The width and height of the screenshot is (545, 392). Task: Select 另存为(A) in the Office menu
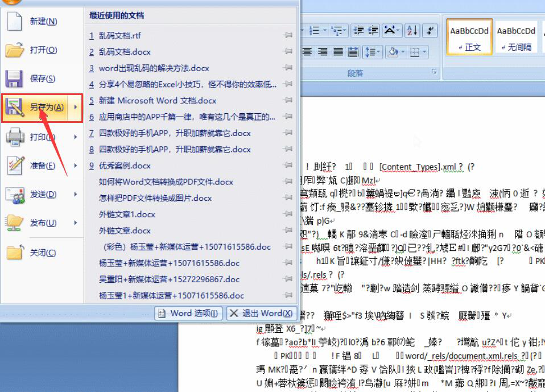coord(35,107)
